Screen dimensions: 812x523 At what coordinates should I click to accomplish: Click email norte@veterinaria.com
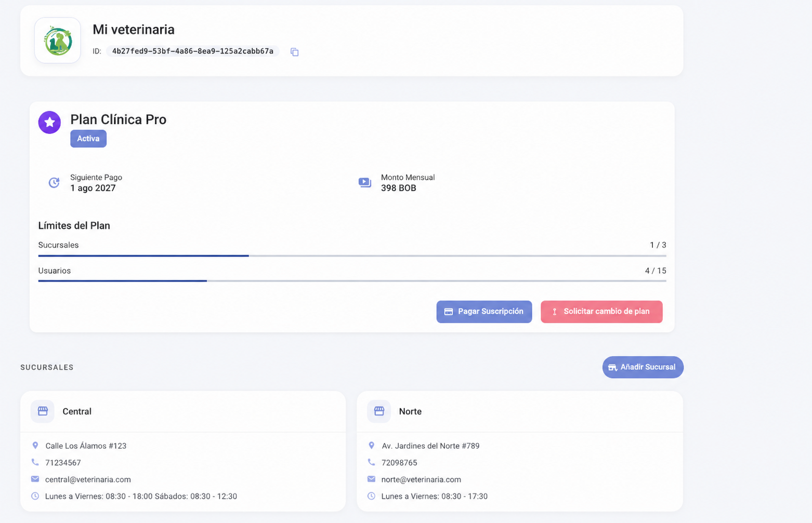(421, 479)
